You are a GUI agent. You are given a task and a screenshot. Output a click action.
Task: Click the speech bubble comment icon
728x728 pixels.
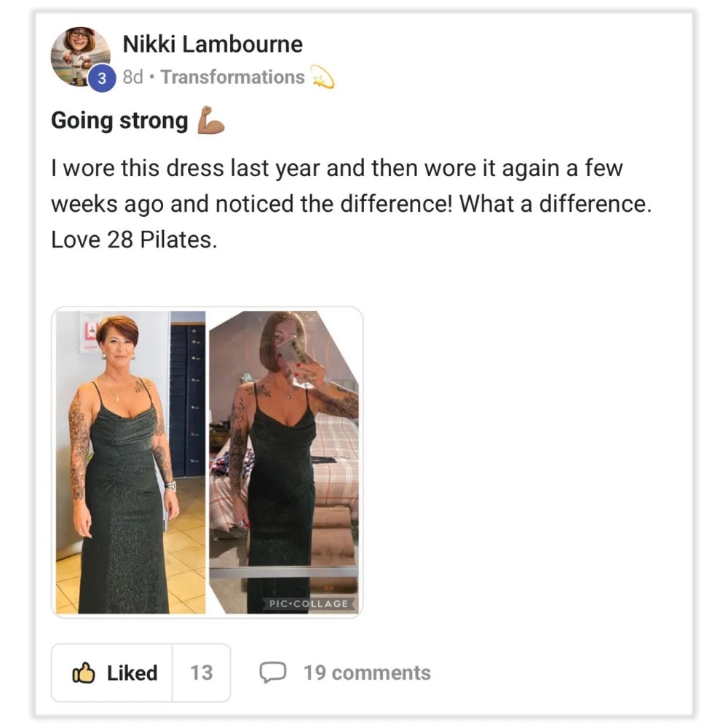point(273,673)
